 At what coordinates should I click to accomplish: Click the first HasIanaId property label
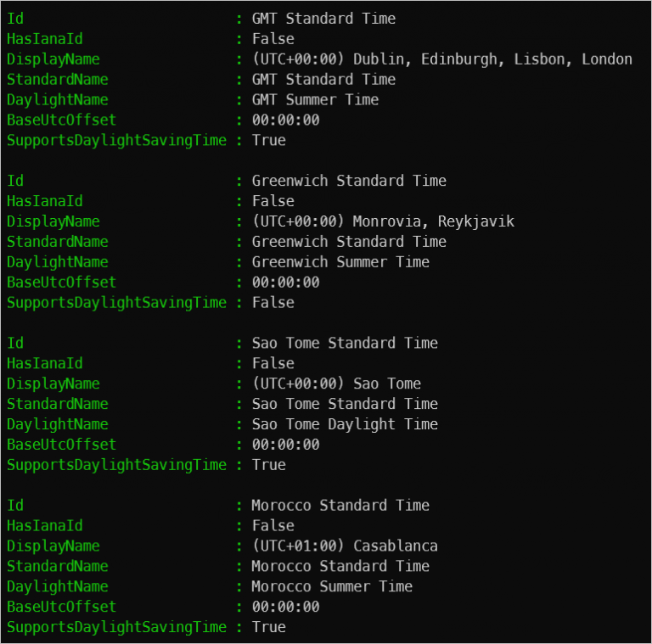pyautogui.click(x=45, y=39)
